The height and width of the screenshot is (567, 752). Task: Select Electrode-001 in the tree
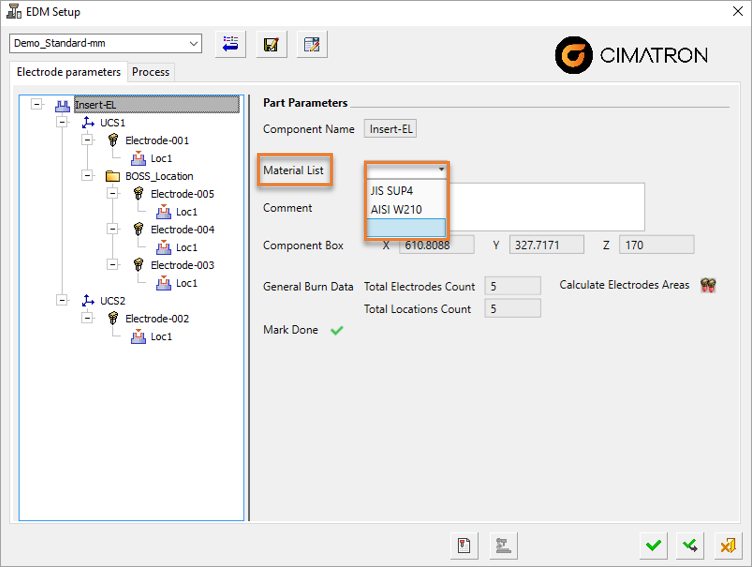click(x=157, y=141)
